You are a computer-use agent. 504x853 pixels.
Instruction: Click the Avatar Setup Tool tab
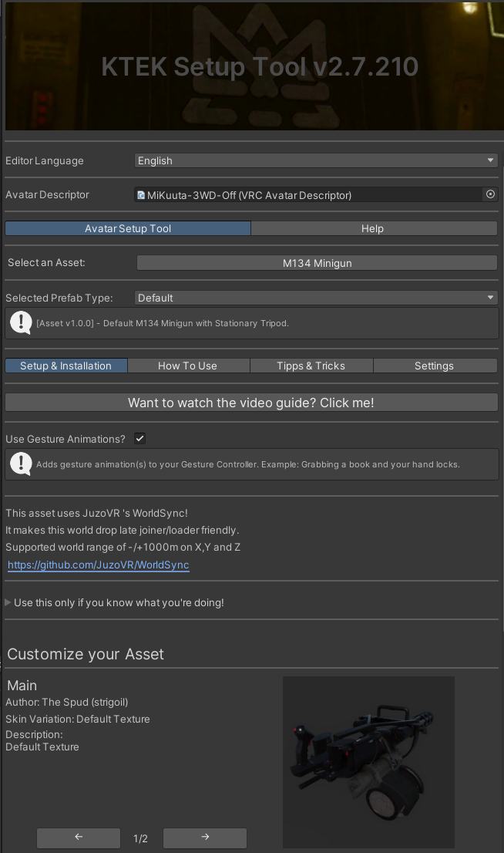coord(128,228)
